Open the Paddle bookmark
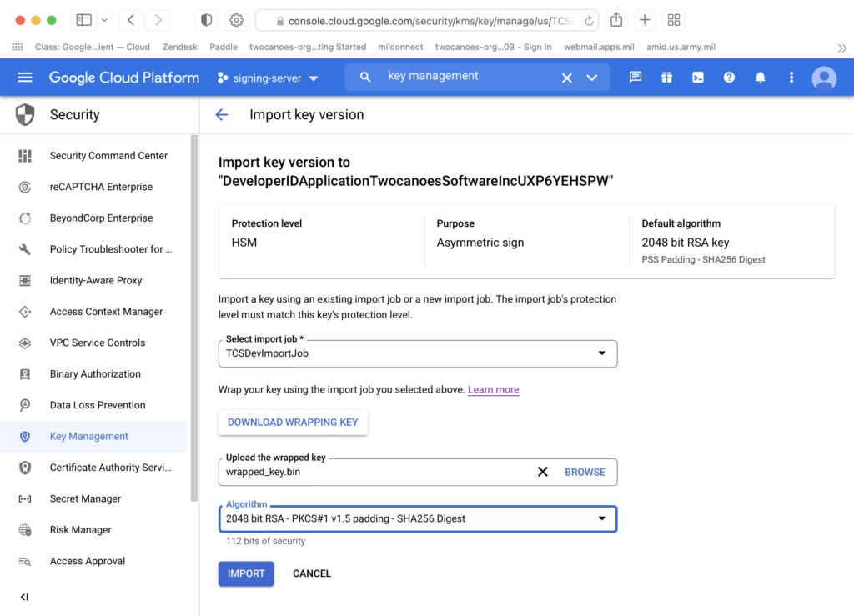The width and height of the screenshot is (854, 616). click(x=224, y=47)
